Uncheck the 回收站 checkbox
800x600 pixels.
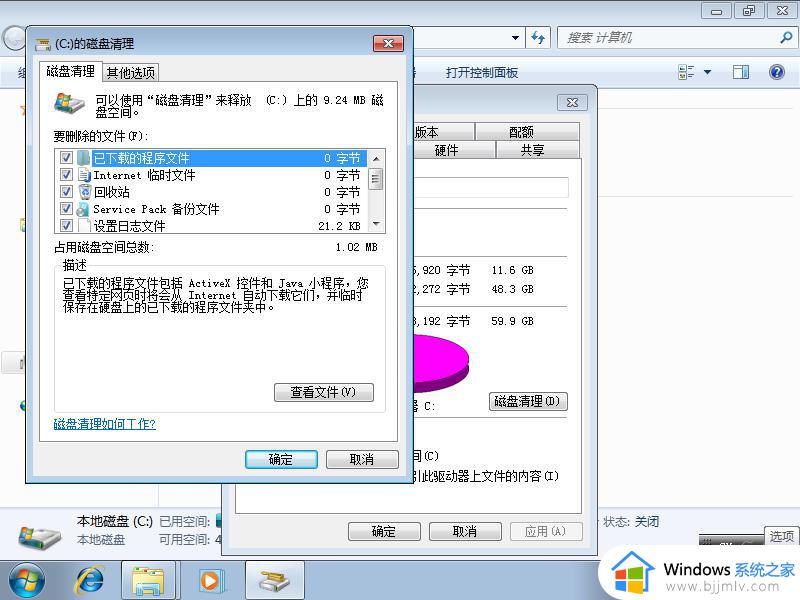tap(66, 191)
